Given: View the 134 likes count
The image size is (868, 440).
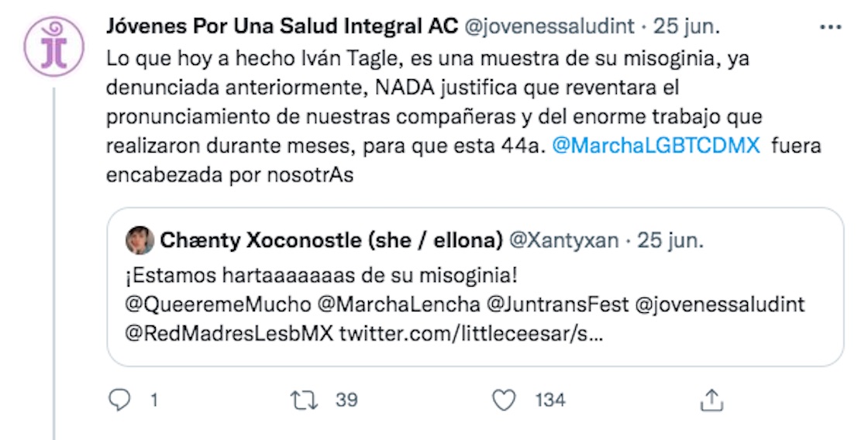Looking at the screenshot, I should (550, 400).
